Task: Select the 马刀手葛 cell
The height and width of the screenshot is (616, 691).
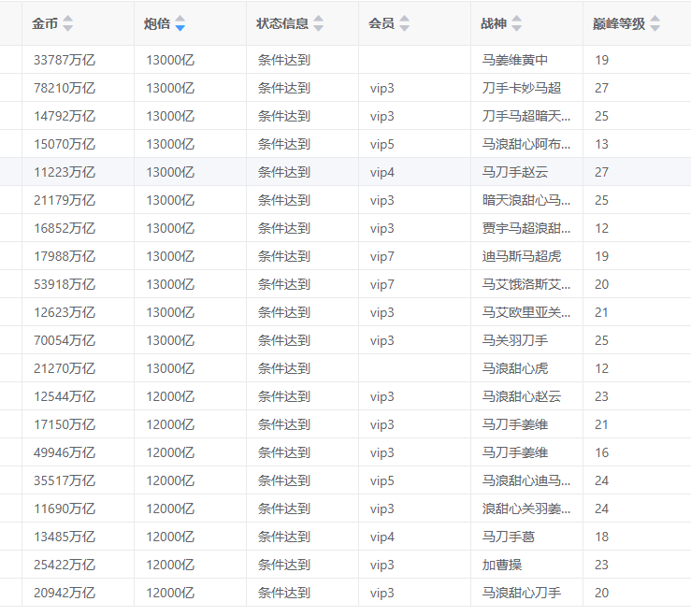Action: (508, 537)
